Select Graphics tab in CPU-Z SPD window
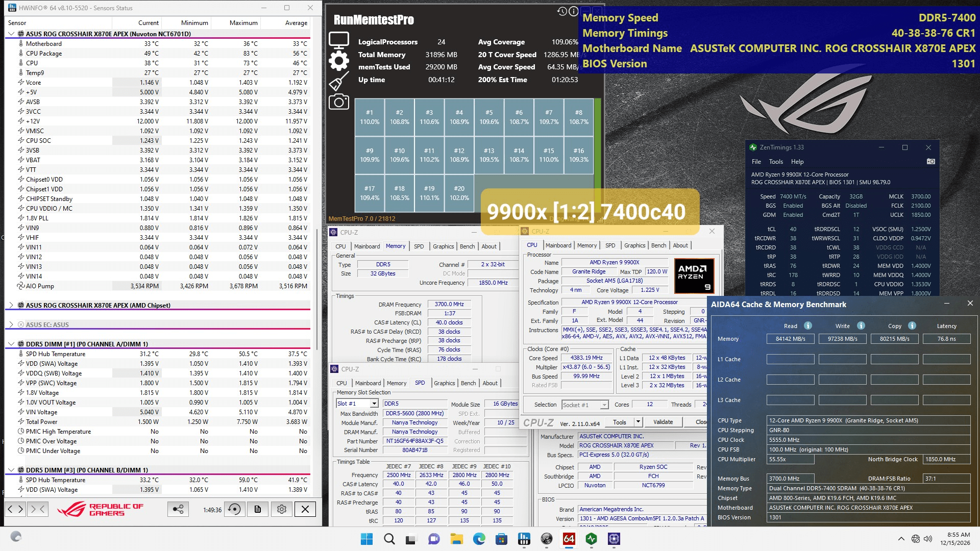Screen dimensions: 980x551 click(444, 383)
